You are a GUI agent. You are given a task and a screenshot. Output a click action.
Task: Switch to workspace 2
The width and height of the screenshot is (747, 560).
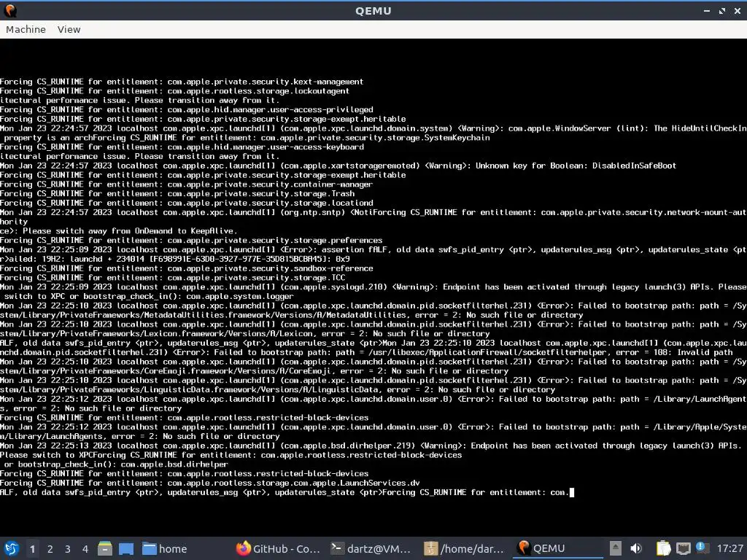50,549
